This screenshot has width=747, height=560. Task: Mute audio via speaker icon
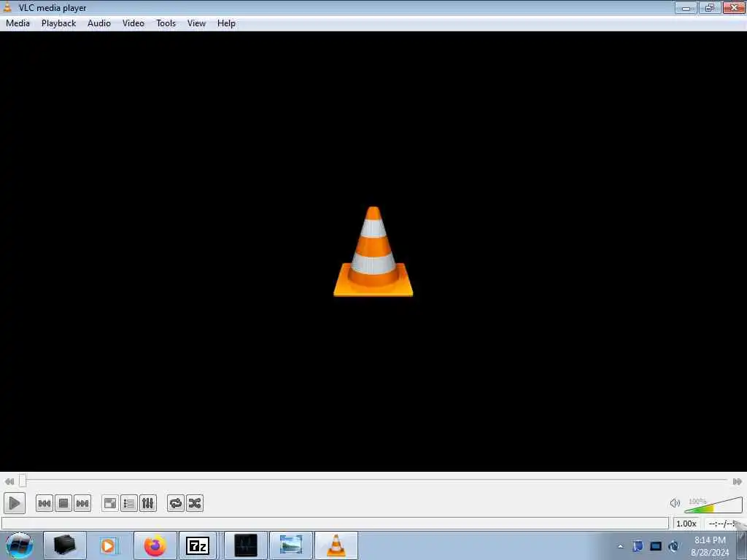click(675, 503)
